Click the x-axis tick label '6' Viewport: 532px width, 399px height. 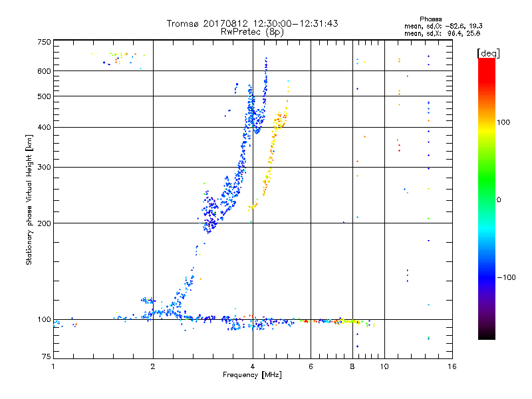click(311, 366)
